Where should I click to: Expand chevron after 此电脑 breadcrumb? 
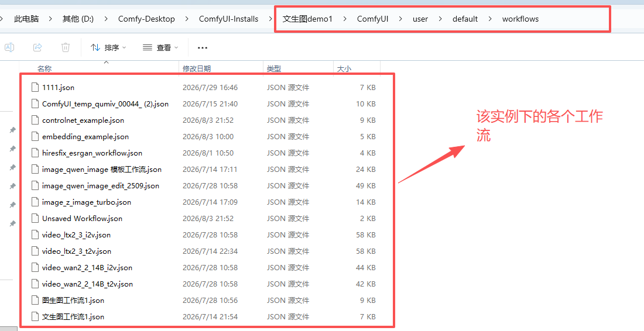click(50, 19)
